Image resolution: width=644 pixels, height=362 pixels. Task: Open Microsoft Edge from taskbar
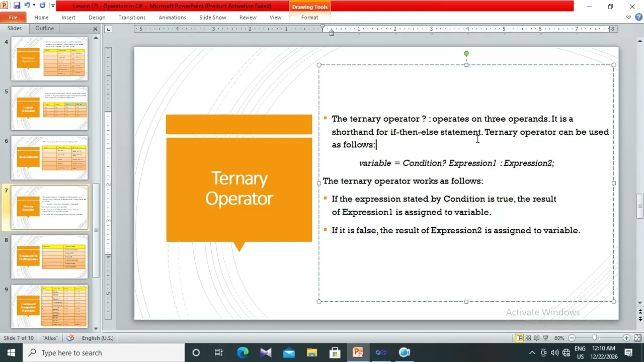coord(243,352)
